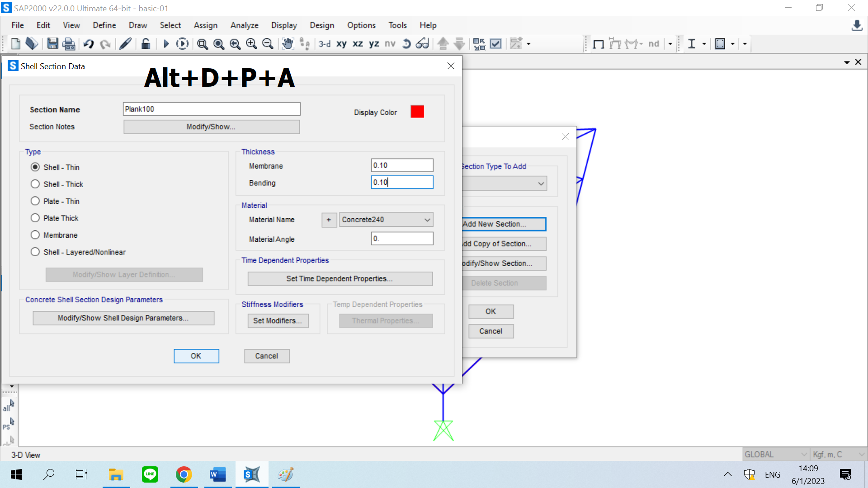The height and width of the screenshot is (488, 868).
Task: Click the Set Modifiers... button
Action: [278, 321]
